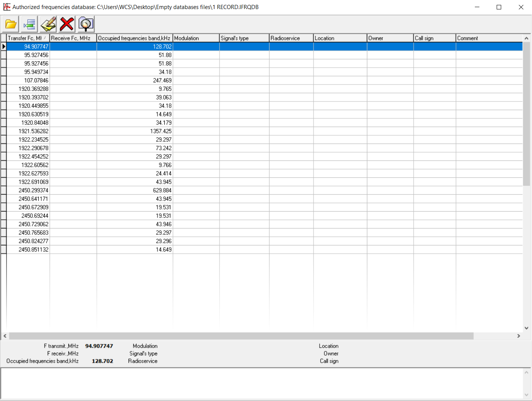Select the row with frequency 107.07846
Image resolution: width=532 pixels, height=401 pixels.
pyautogui.click(x=264, y=80)
